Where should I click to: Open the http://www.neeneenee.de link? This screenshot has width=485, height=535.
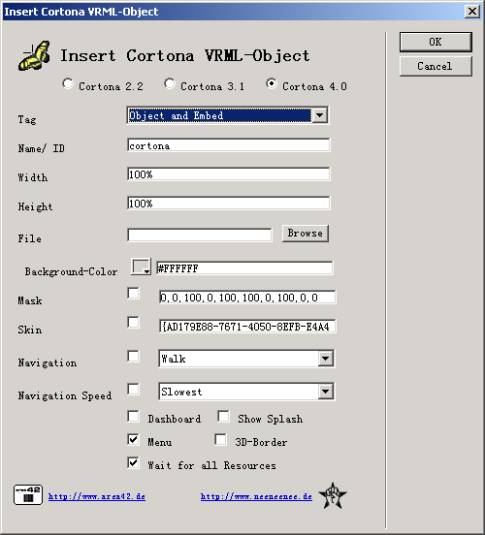coord(256,496)
